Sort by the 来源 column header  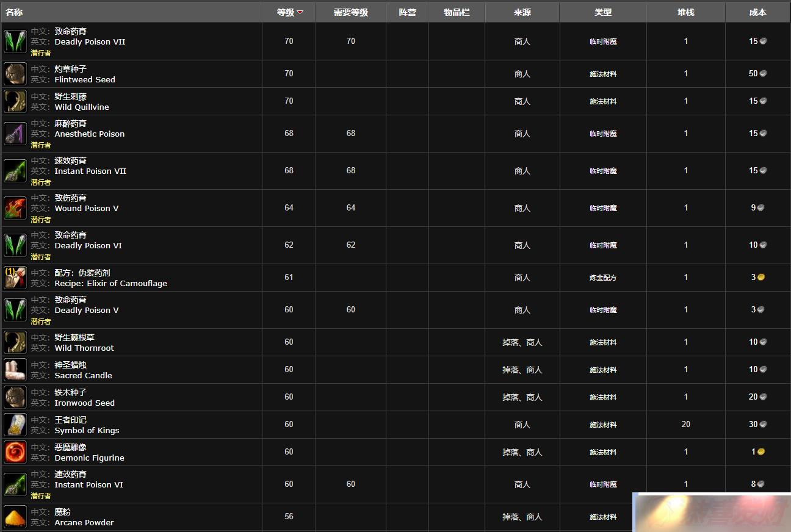coord(522,12)
